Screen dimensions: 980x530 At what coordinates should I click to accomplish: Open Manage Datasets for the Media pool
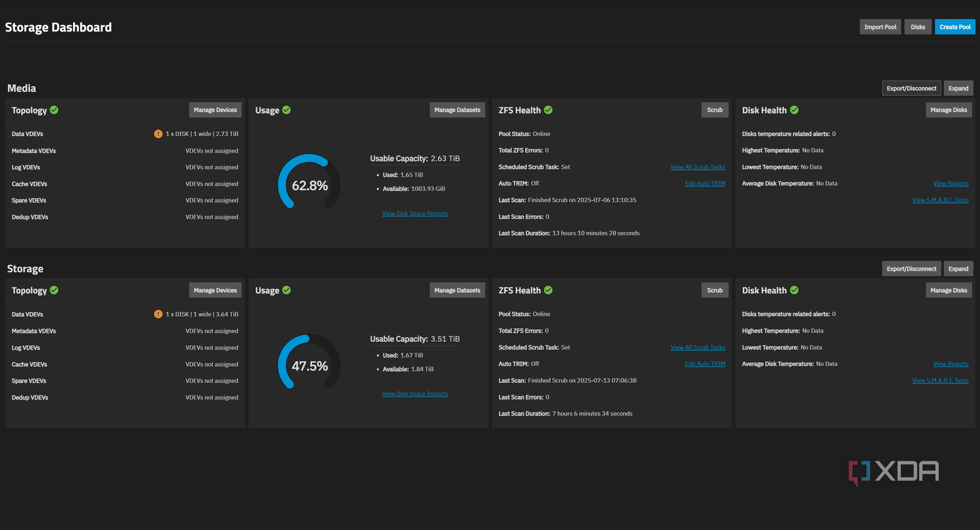click(x=457, y=110)
